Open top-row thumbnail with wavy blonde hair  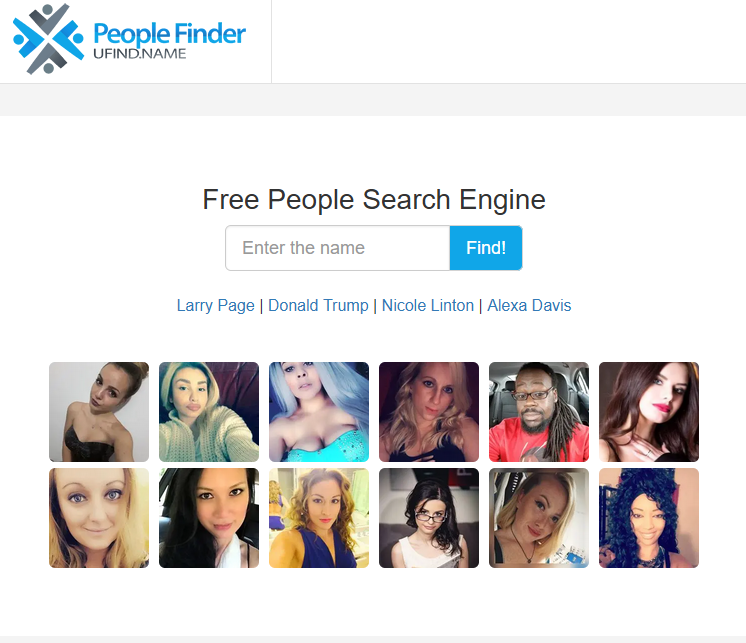coord(429,412)
